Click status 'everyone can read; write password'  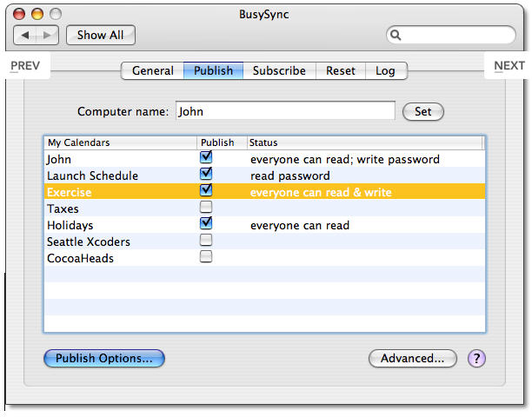[345, 159]
